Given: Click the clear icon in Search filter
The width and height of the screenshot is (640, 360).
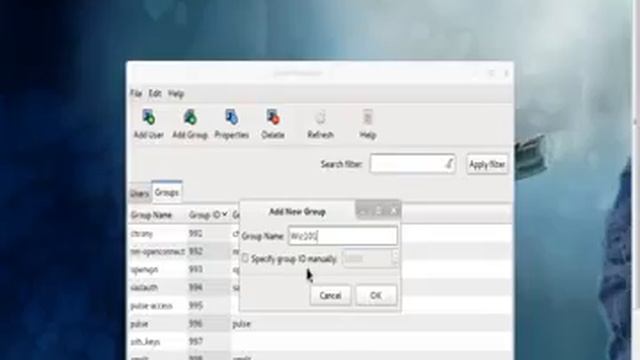Looking at the screenshot, I should point(449,164).
